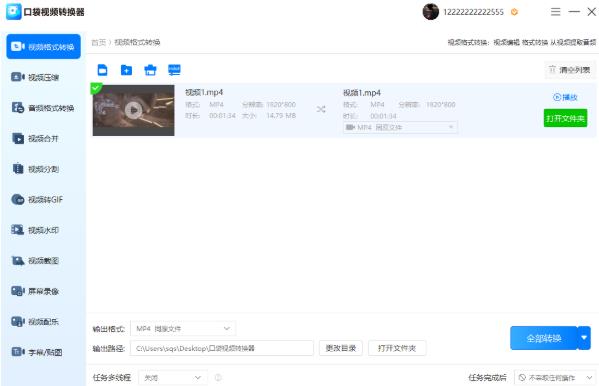Open 视频水印 sidebar item
Viewport: 599px width, 386px height.
click(x=35, y=230)
